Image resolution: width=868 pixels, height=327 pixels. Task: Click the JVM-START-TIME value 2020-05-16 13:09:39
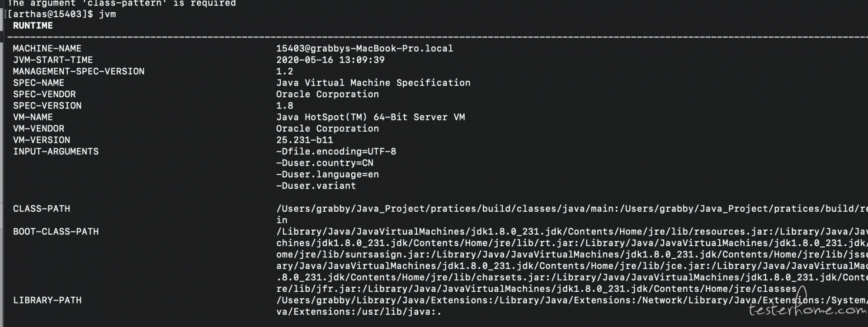pos(330,60)
